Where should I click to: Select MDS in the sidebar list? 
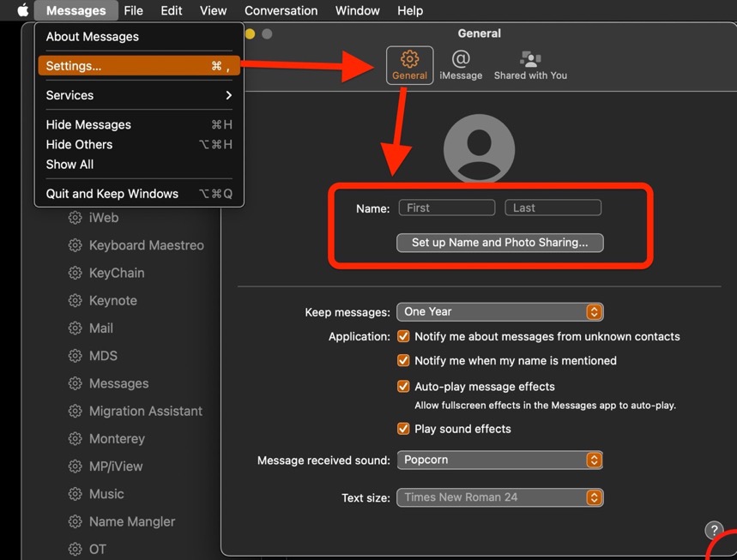coord(104,356)
